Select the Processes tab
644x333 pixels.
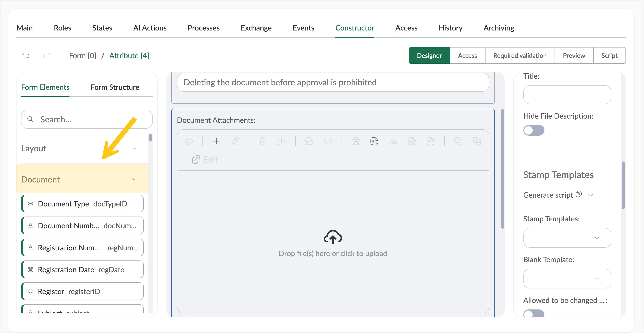tap(204, 28)
